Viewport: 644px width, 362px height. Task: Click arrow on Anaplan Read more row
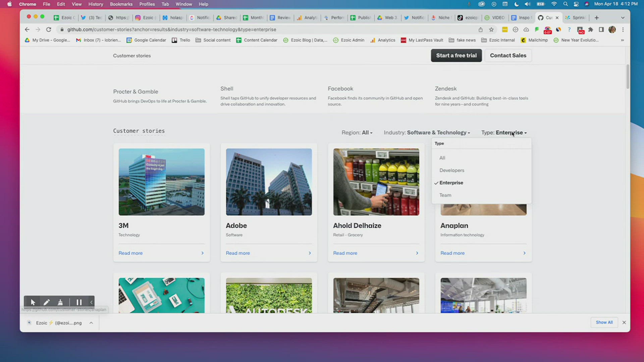pyautogui.click(x=524, y=253)
